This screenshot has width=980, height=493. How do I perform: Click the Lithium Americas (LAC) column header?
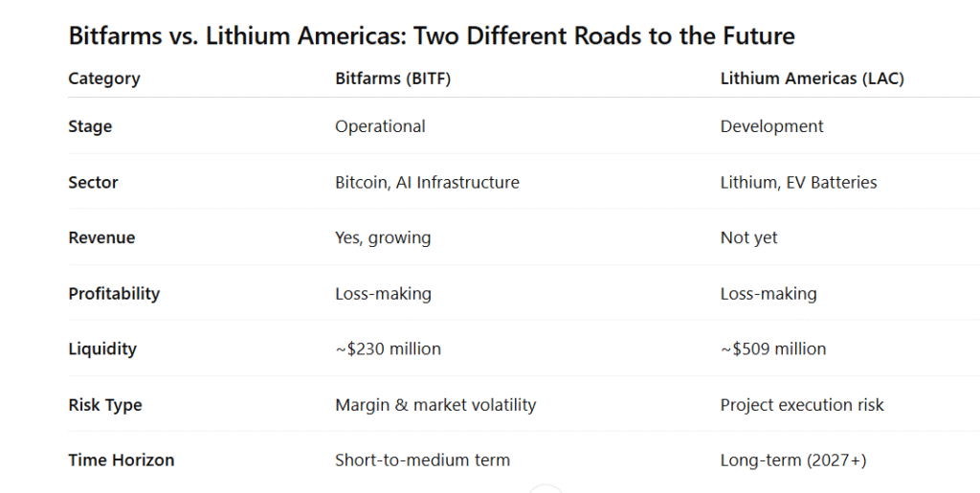click(812, 78)
